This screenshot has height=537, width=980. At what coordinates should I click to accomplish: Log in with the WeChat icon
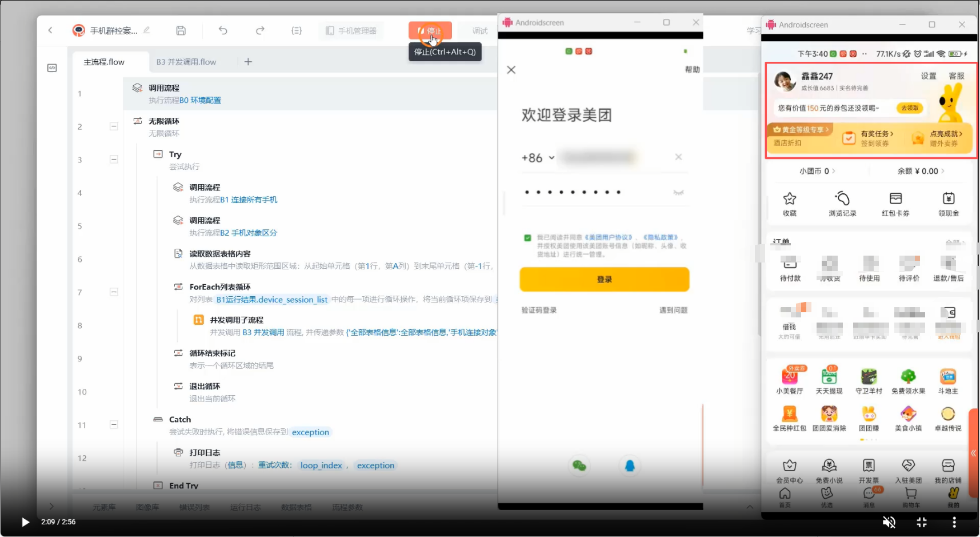click(579, 466)
